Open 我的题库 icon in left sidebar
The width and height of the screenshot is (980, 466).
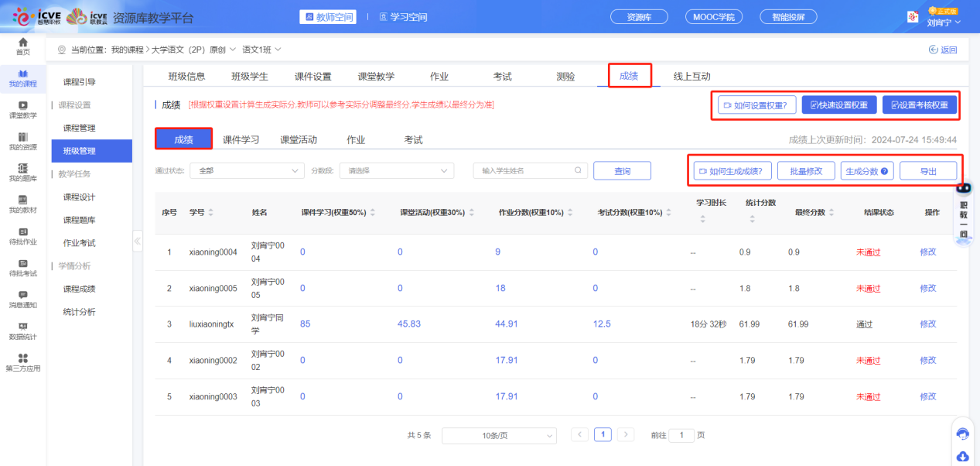pos(23,169)
